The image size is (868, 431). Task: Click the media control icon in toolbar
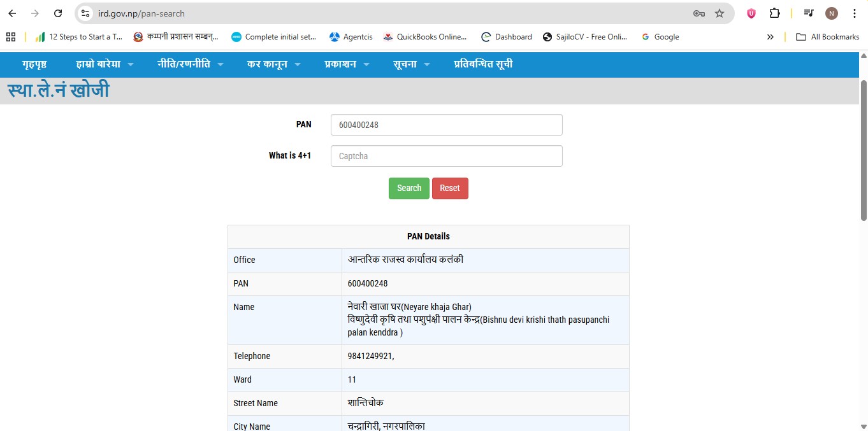pyautogui.click(x=809, y=13)
